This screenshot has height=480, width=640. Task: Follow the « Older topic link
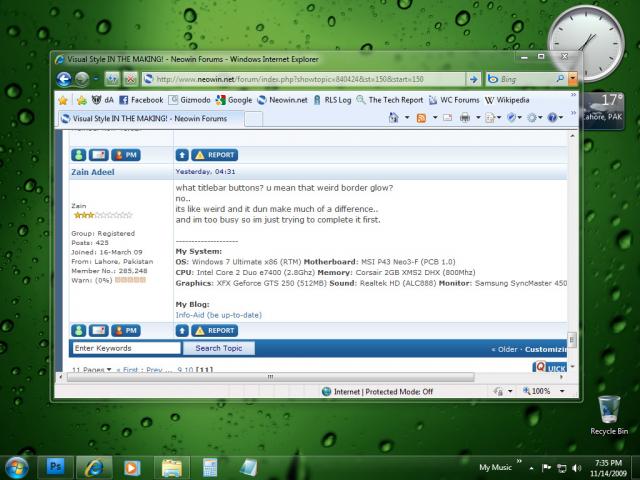coord(504,350)
